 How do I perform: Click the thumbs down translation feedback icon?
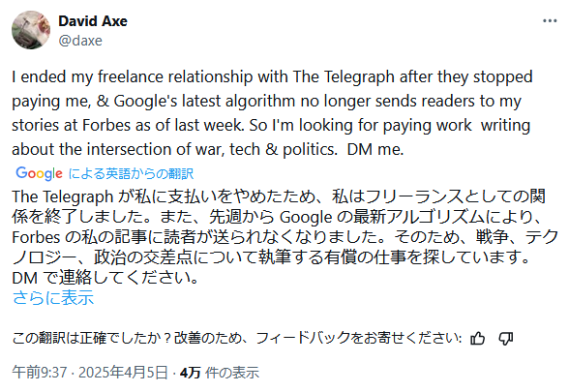pyautogui.click(x=505, y=339)
